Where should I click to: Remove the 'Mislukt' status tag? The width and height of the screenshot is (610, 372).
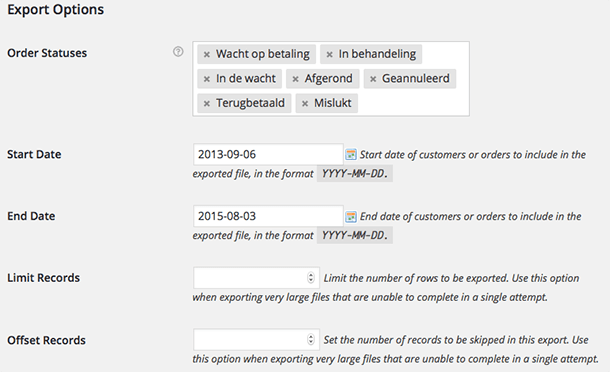pos(305,104)
